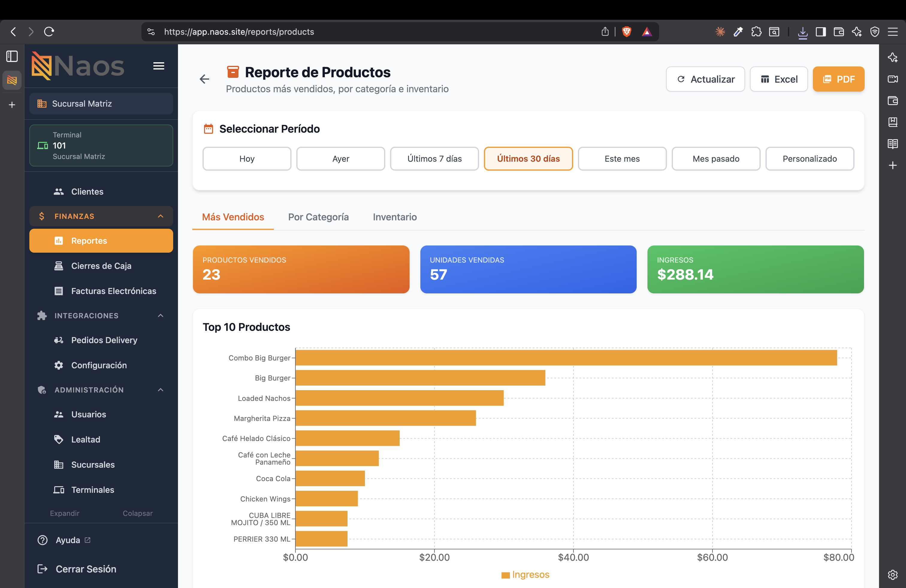Select Este mes period
This screenshot has height=588, width=906.
622,159
